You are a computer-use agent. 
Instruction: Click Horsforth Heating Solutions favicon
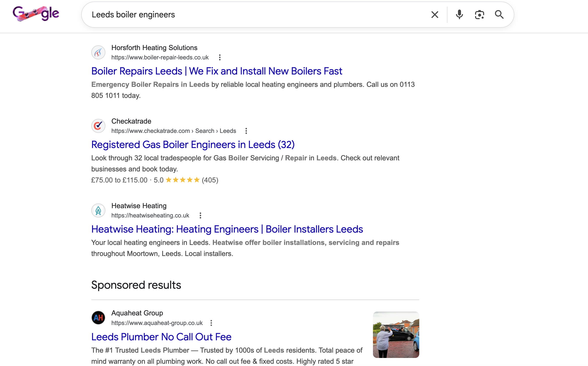(98, 52)
